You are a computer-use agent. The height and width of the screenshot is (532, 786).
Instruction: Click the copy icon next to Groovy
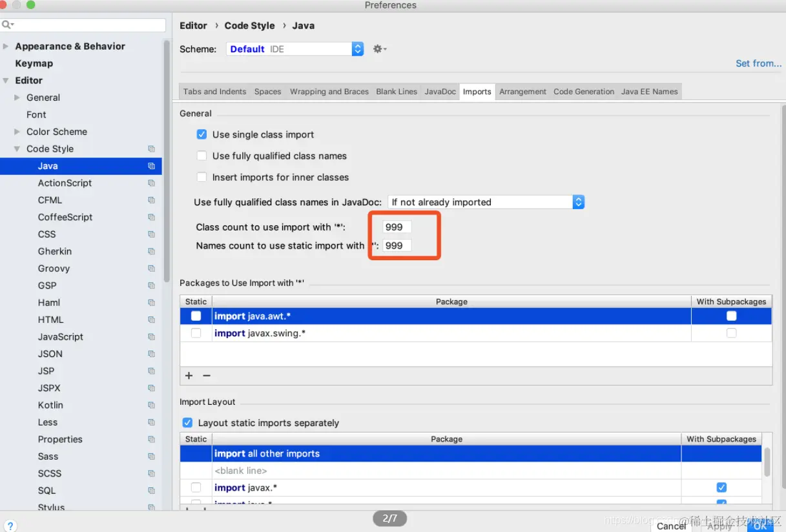151,269
